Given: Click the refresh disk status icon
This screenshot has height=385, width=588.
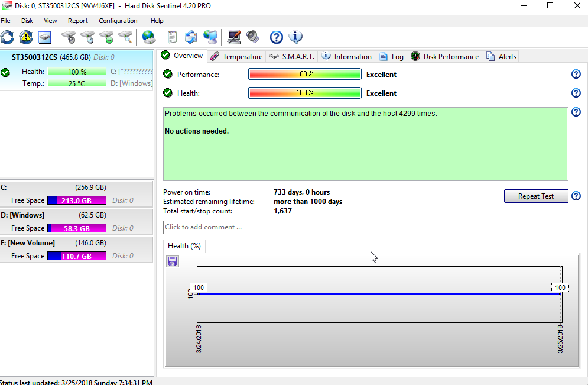Looking at the screenshot, I should pos(7,37).
